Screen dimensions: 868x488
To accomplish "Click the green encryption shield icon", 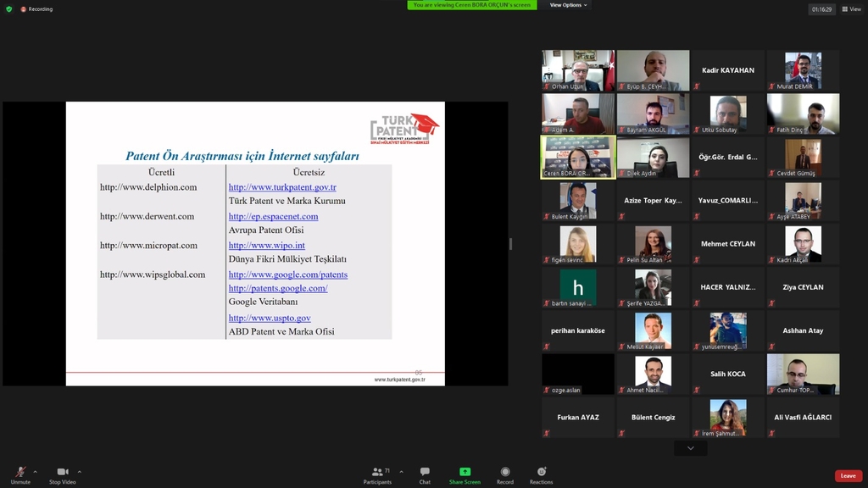I will coord(8,8).
